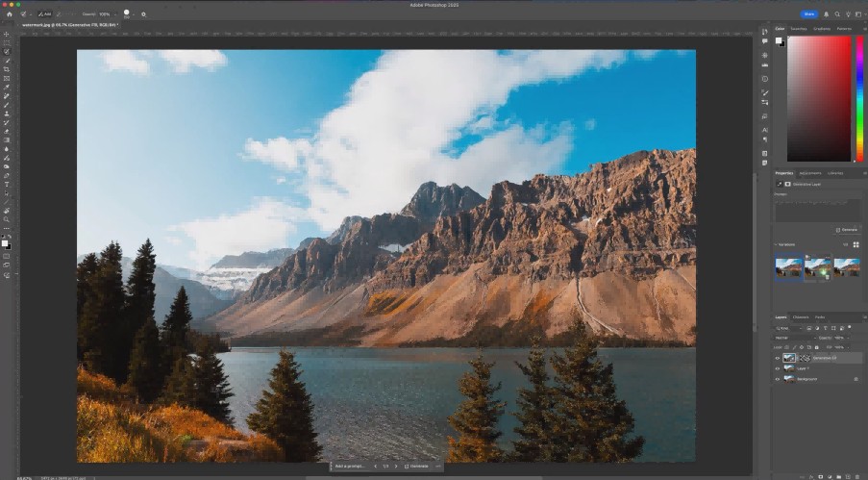Open tool preset picker dropdown

[x=30, y=13]
